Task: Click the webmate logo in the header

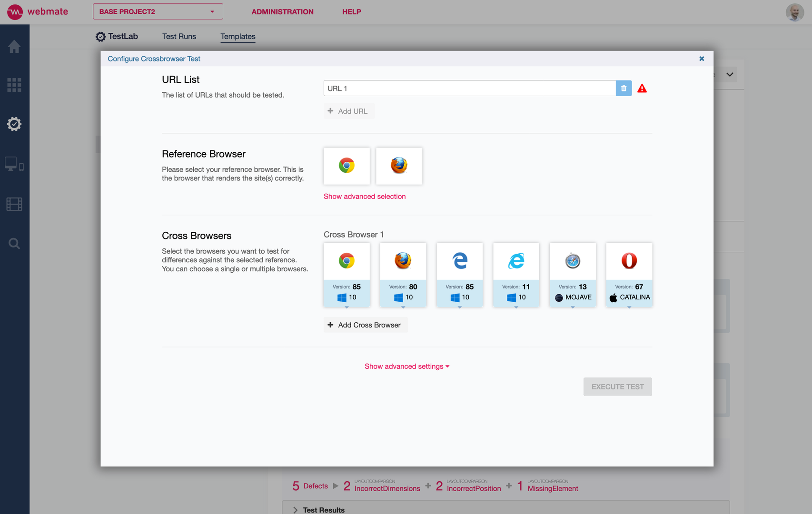Action: click(x=38, y=12)
